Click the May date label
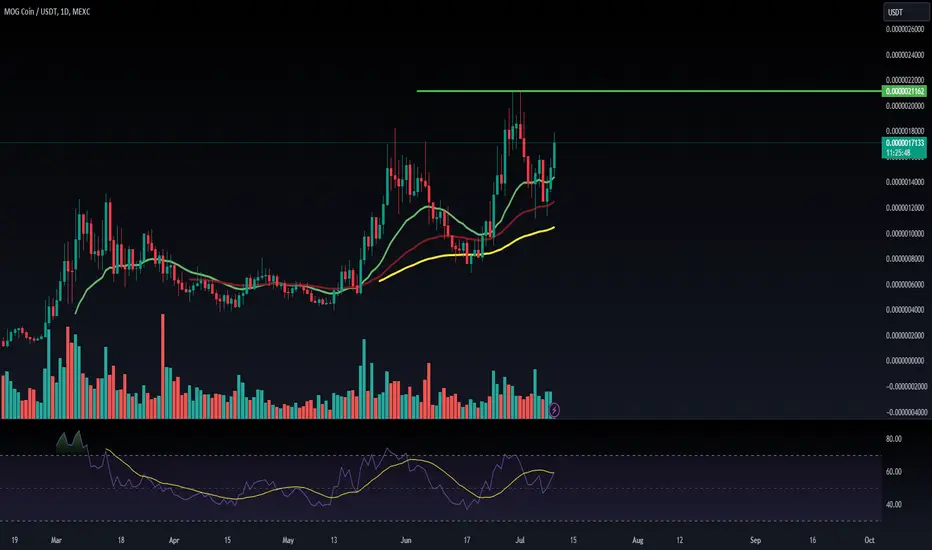The width and height of the screenshot is (932, 550). 288,540
